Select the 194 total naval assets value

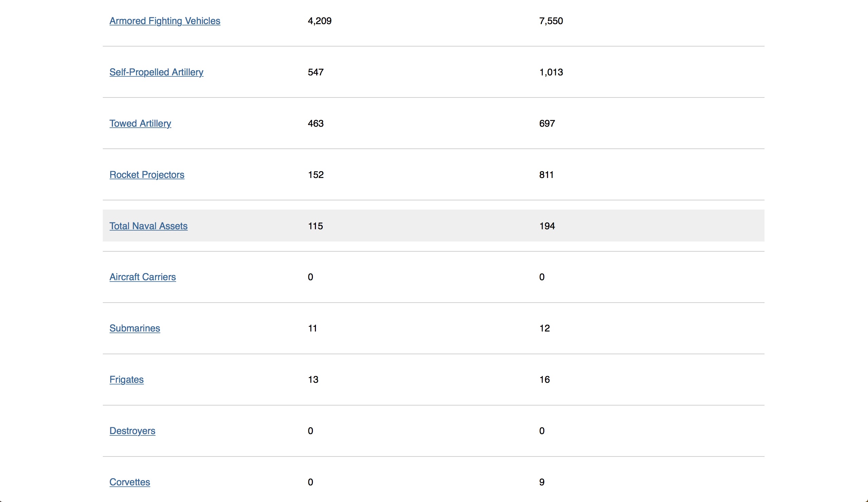click(547, 226)
